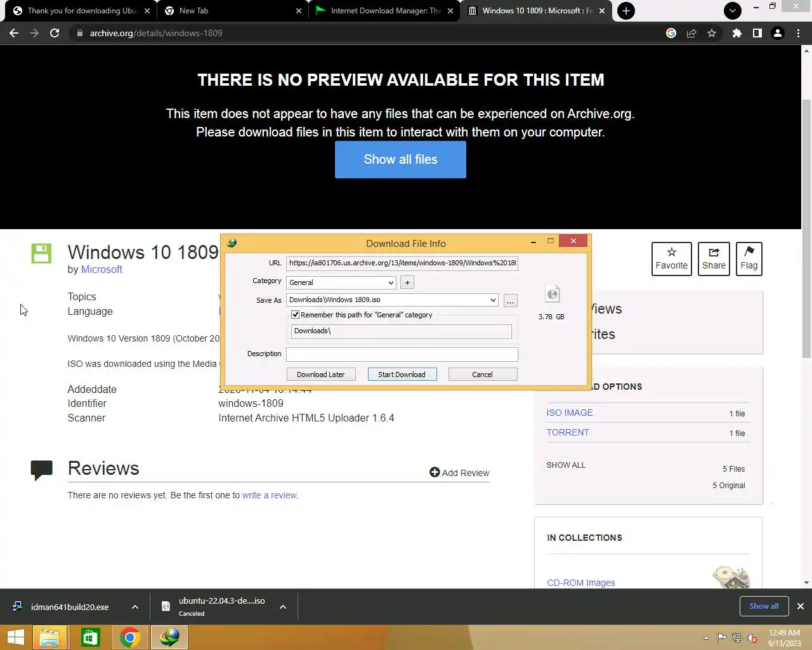Image resolution: width=812 pixels, height=650 pixels.
Task: Click Show all downloads button
Action: click(764, 606)
